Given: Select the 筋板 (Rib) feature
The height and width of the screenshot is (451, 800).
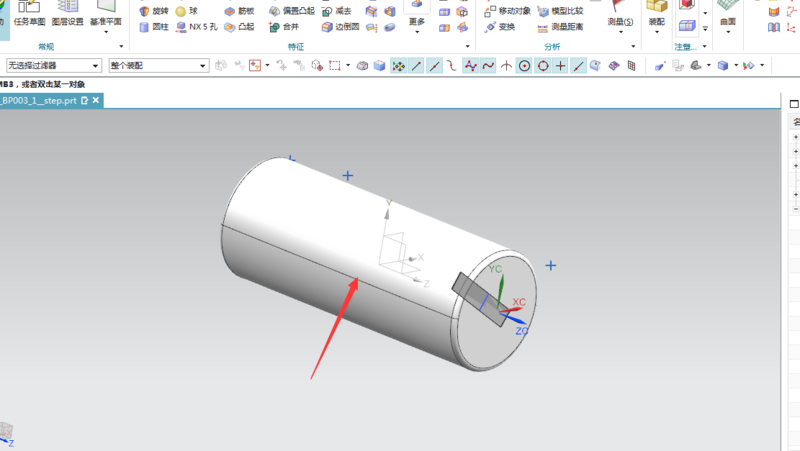Looking at the screenshot, I should (239, 11).
